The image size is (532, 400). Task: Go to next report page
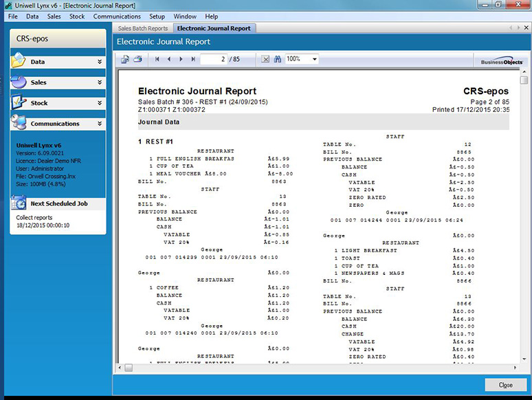(181, 60)
